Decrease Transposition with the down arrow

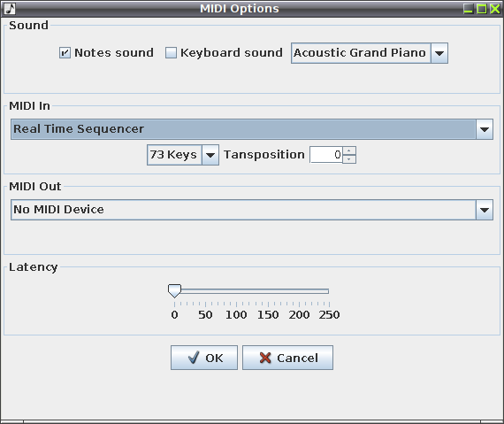[349, 159]
